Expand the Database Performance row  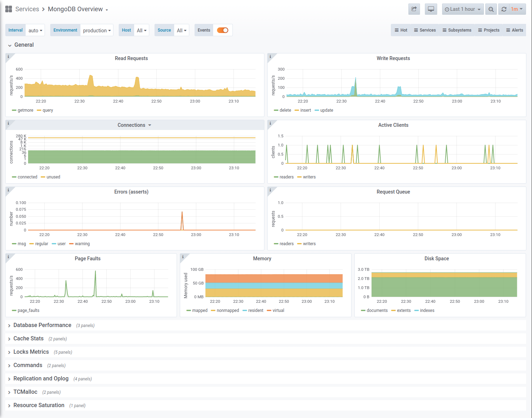pos(42,325)
